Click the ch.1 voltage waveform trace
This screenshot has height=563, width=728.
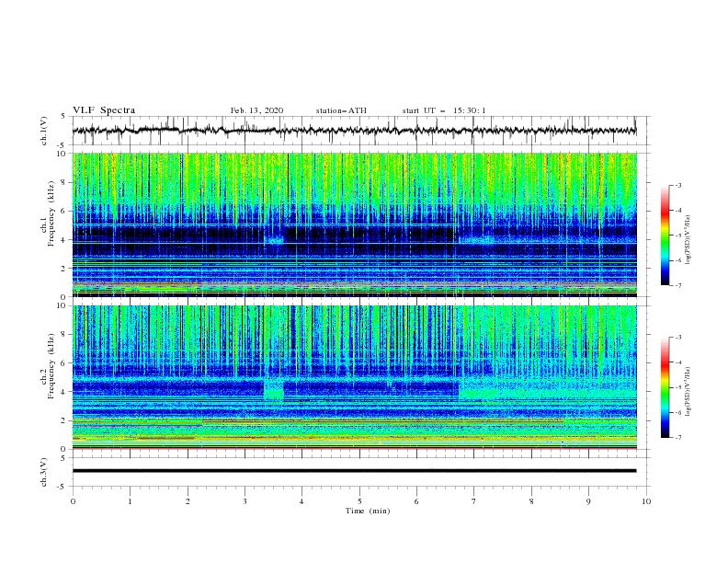[x=354, y=131]
